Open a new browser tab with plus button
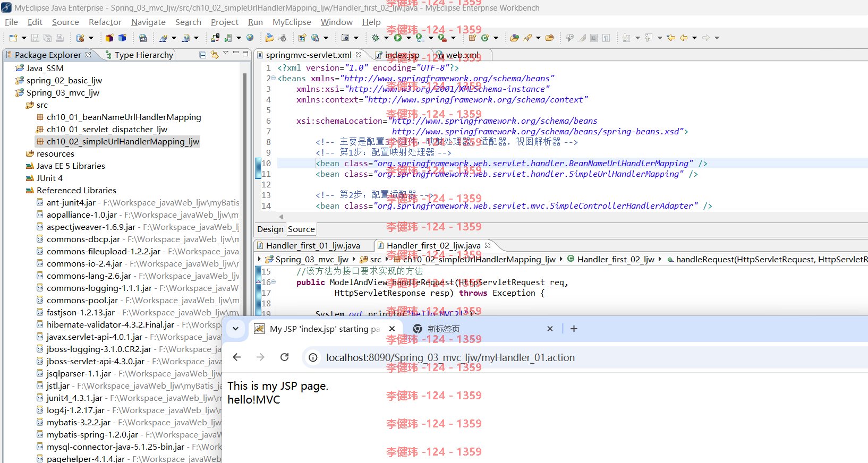This screenshot has height=463, width=868. pos(574,329)
